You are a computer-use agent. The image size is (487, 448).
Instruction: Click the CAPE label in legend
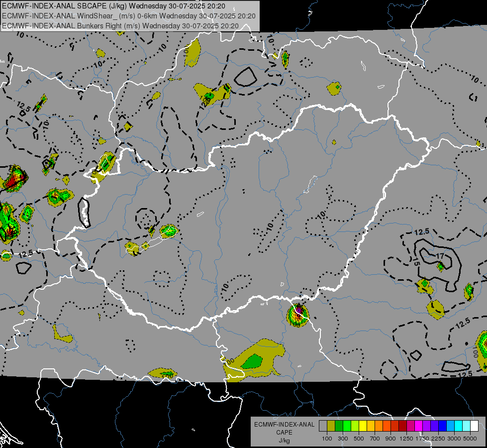pos(284,433)
